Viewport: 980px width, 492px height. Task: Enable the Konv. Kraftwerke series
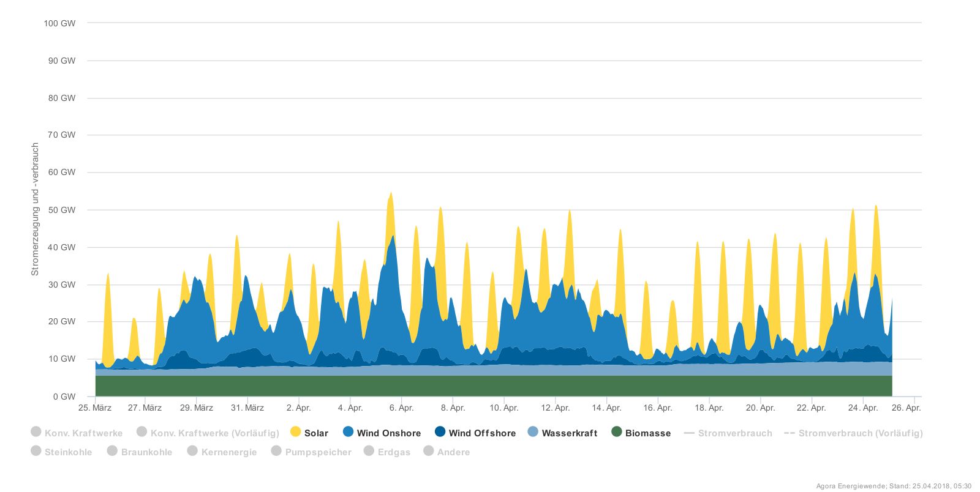83,433
